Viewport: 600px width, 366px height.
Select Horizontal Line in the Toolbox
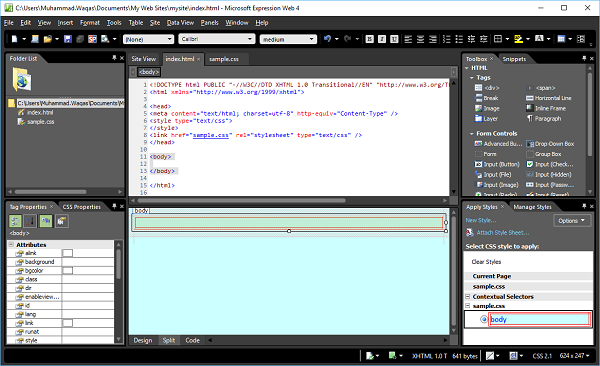click(549, 98)
